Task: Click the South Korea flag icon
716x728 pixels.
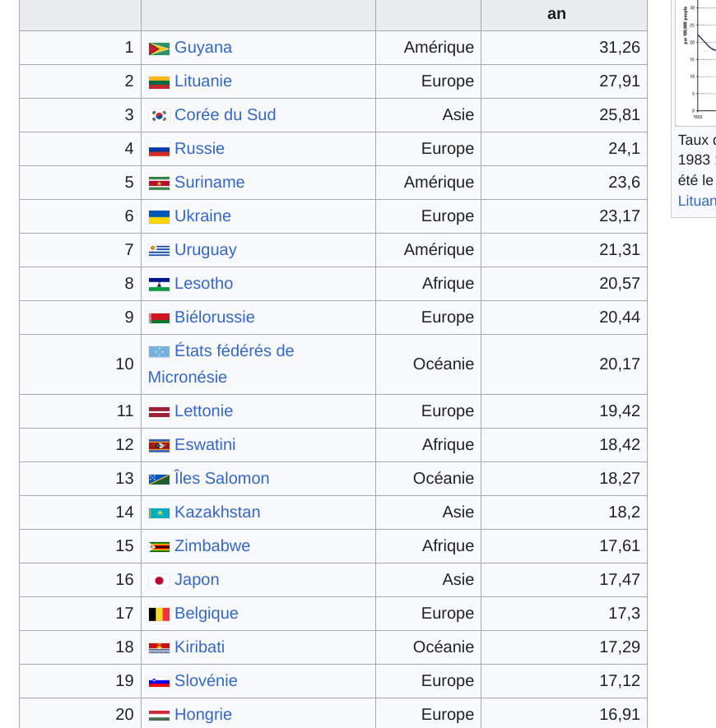Action: [x=159, y=116]
